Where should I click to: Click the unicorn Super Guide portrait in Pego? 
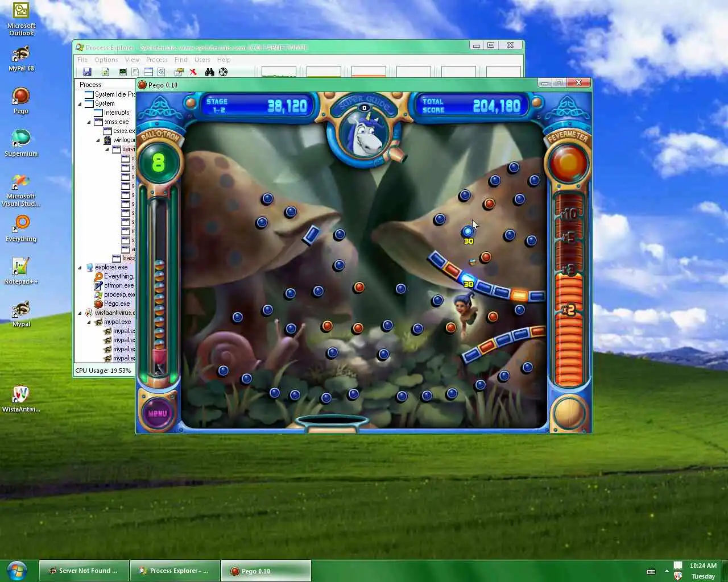(364, 134)
